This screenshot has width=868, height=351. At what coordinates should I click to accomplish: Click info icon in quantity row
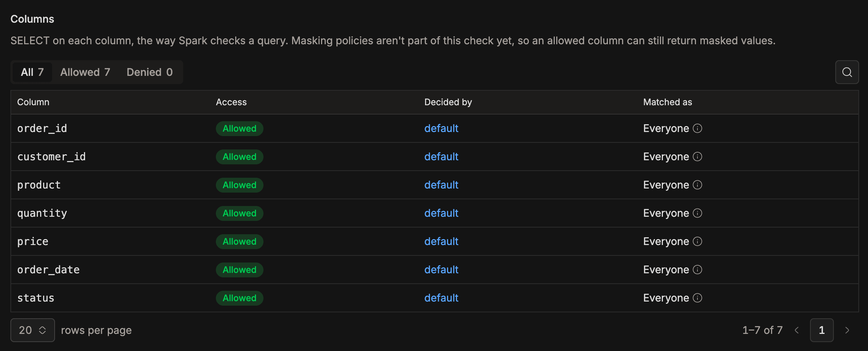pos(697,213)
